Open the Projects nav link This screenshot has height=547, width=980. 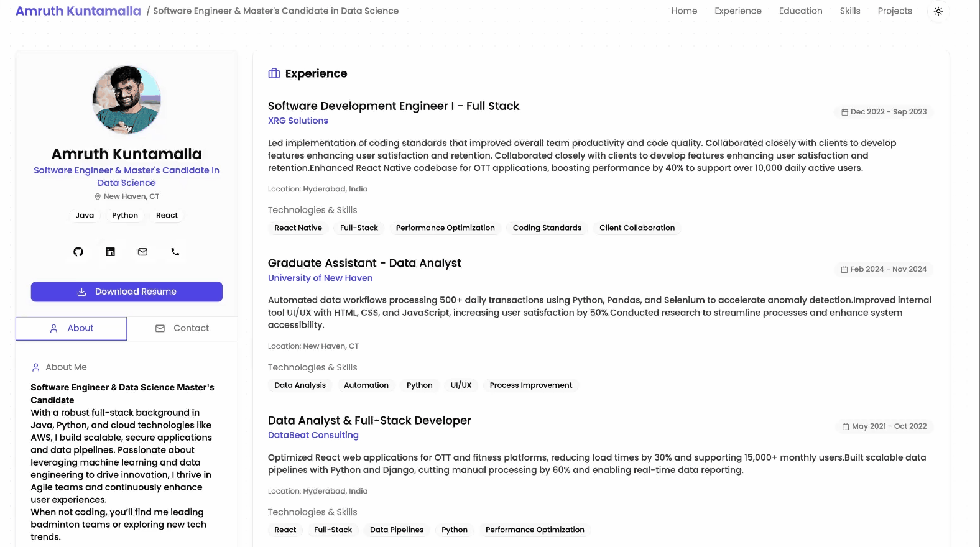tap(895, 11)
